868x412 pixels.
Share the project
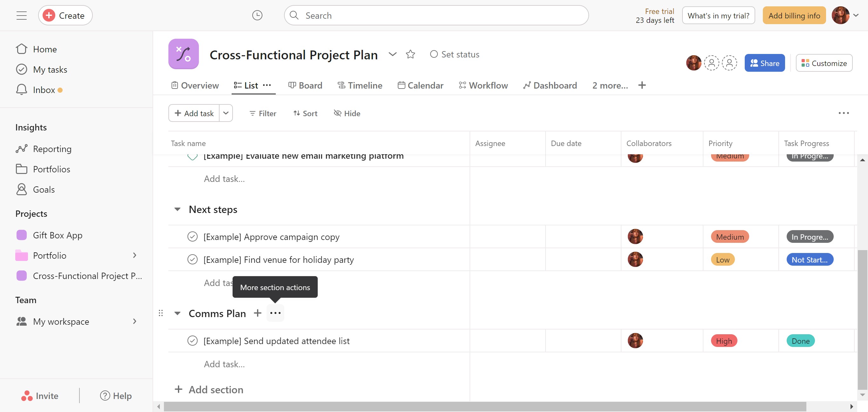tap(764, 63)
